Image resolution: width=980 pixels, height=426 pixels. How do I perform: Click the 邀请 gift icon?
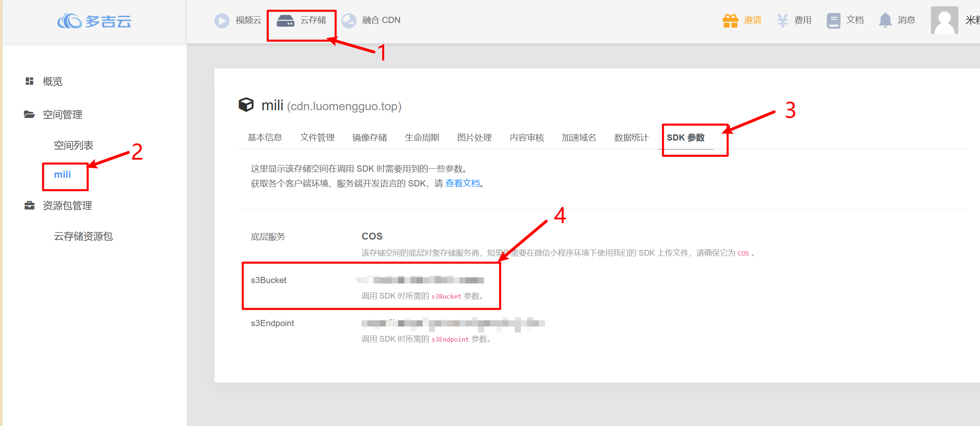[x=730, y=20]
